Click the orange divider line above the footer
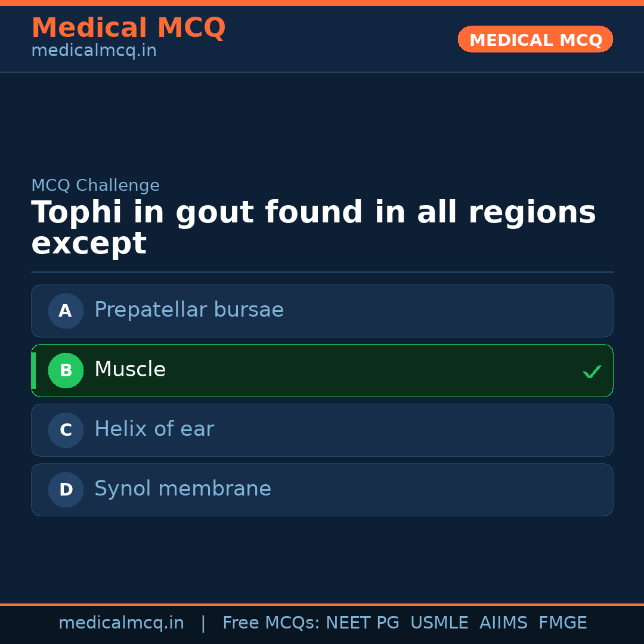This screenshot has height=644, width=644. 322,603
